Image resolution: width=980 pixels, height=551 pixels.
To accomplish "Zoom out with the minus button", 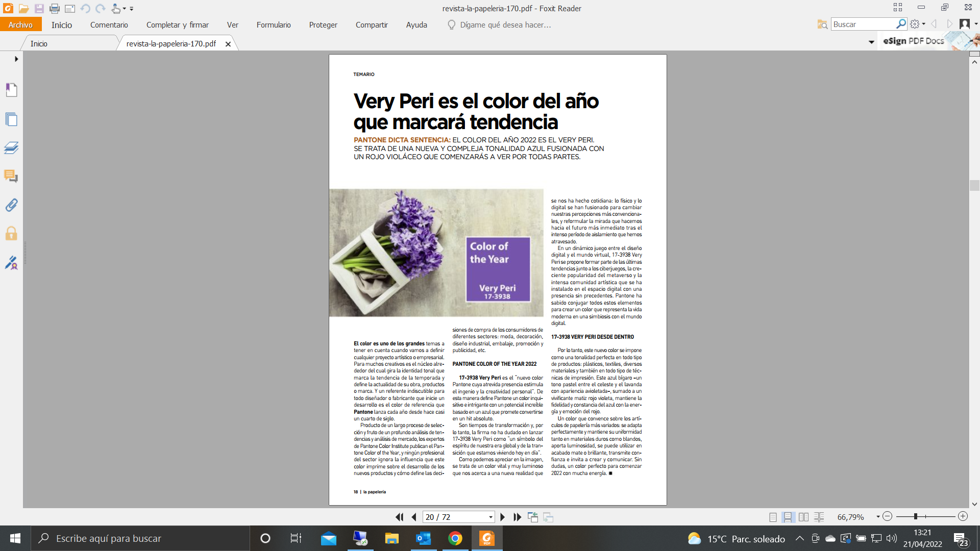I will coord(887,516).
